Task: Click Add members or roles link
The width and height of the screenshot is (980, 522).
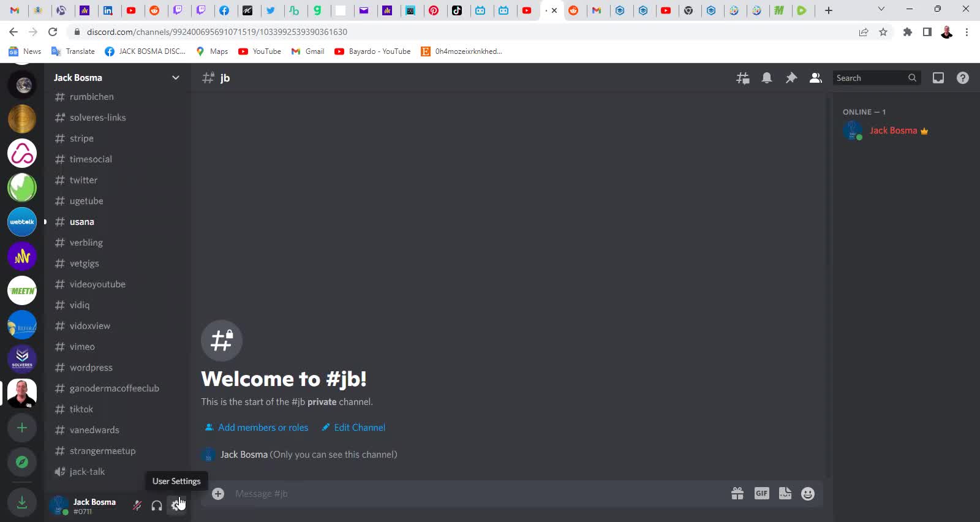Action: pos(257,428)
